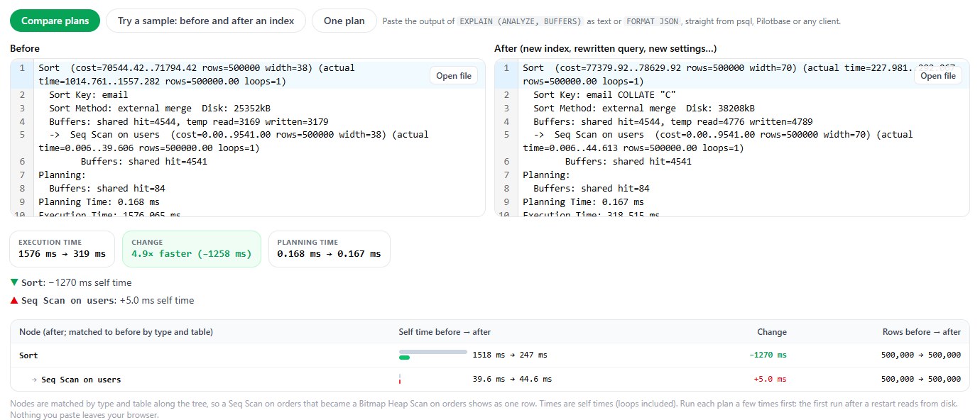Screen dimensions: 980x420
Task: Click the Self time before → after header
Action: pyautogui.click(x=445, y=331)
